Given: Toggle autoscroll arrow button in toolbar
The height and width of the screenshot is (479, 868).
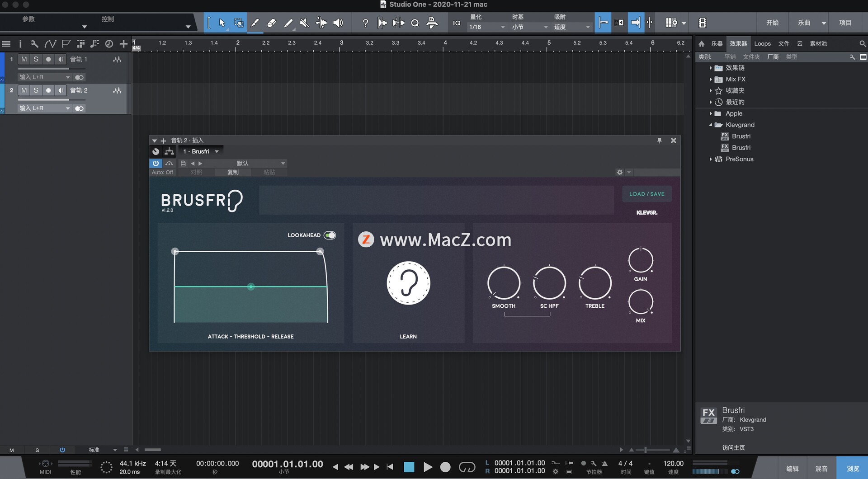Looking at the screenshot, I should pos(636,23).
